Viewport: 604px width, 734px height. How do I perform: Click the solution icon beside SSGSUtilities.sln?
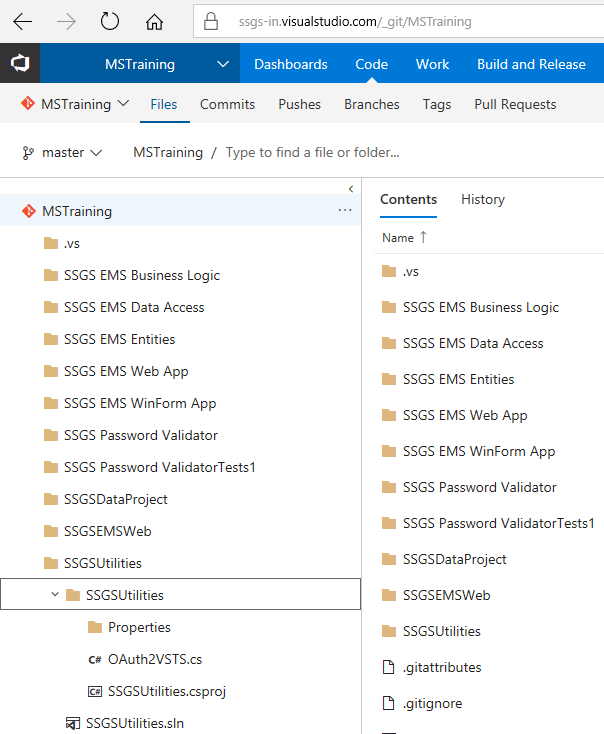click(x=73, y=723)
